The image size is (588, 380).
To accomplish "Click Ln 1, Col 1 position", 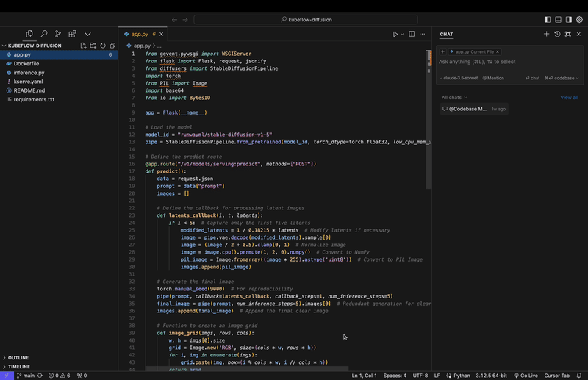I will 364,376.
